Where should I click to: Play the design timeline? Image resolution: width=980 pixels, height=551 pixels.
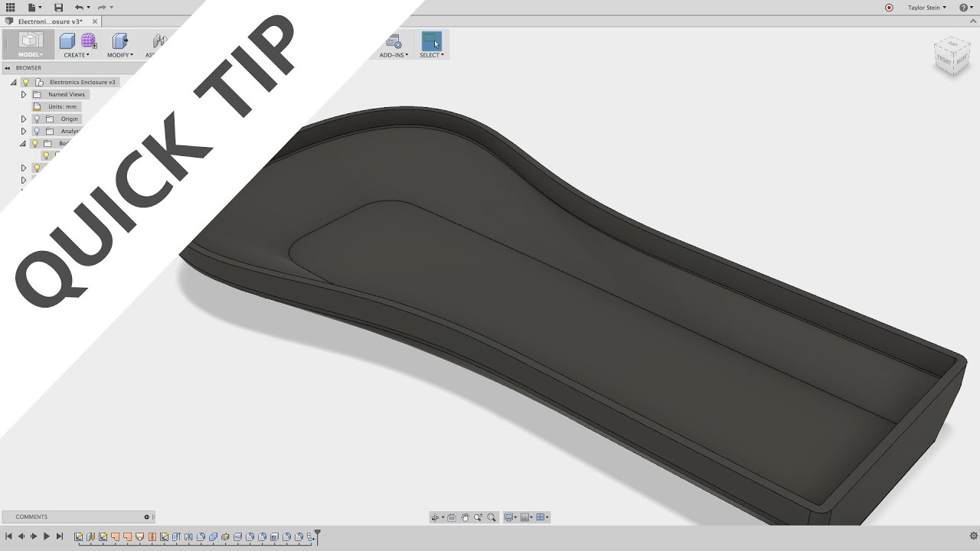click(x=47, y=536)
